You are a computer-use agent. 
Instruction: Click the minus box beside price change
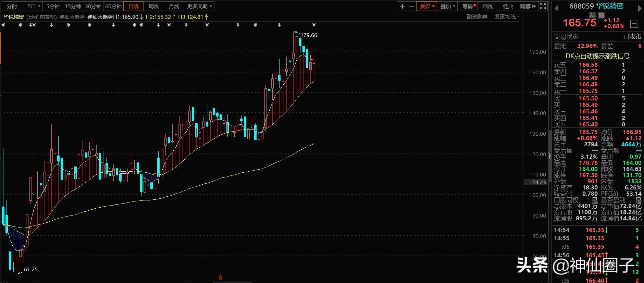coord(634,24)
